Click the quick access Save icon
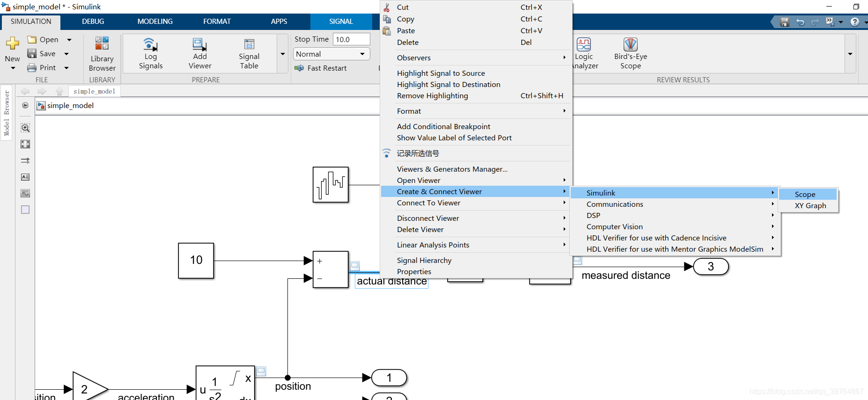 point(785,22)
